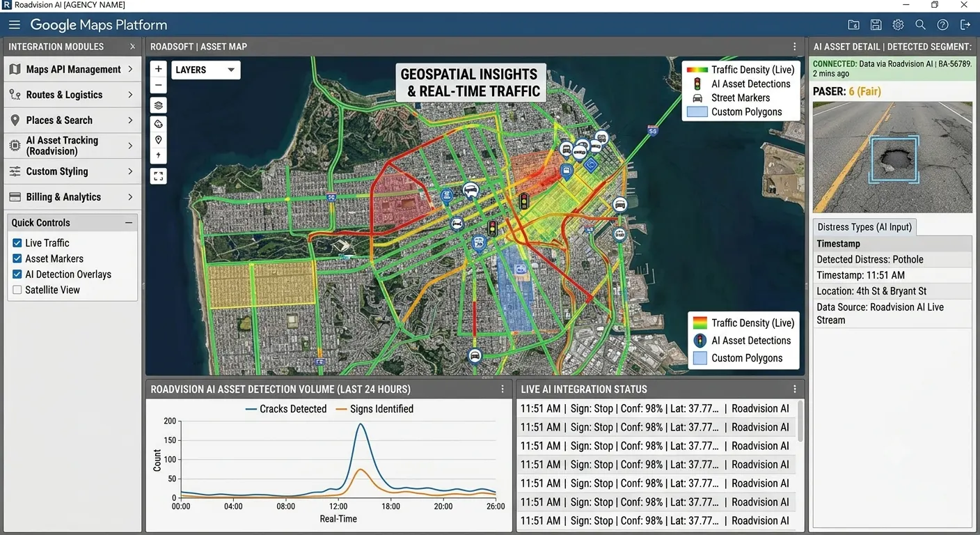Open Roadsoft Asset Map panel options menu
Image resolution: width=980 pixels, height=535 pixels.
pyautogui.click(x=795, y=47)
